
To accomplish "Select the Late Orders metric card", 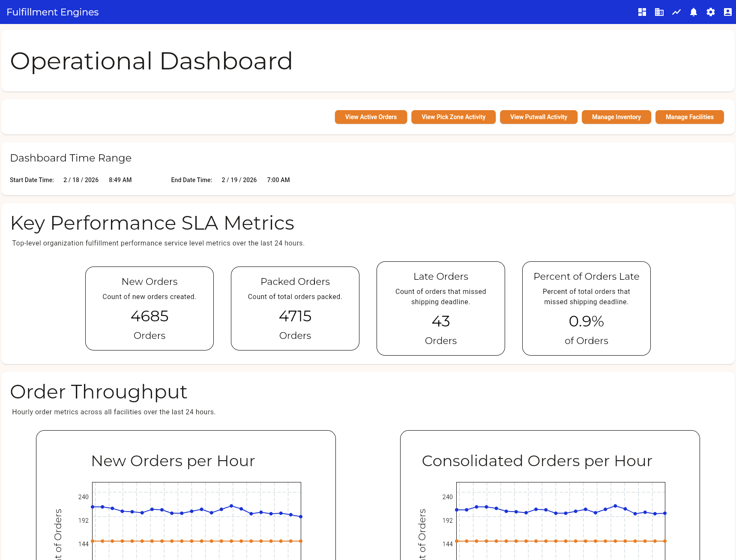I will [x=440, y=308].
